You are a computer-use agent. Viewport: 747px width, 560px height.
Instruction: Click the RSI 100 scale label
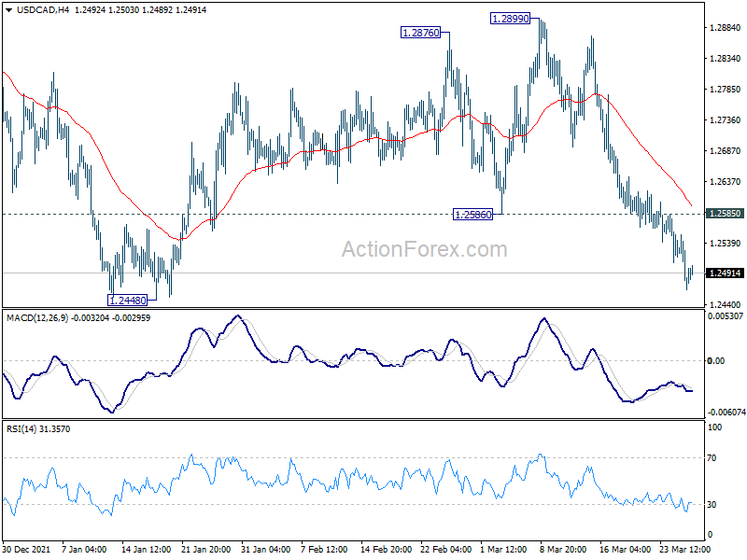pos(714,427)
